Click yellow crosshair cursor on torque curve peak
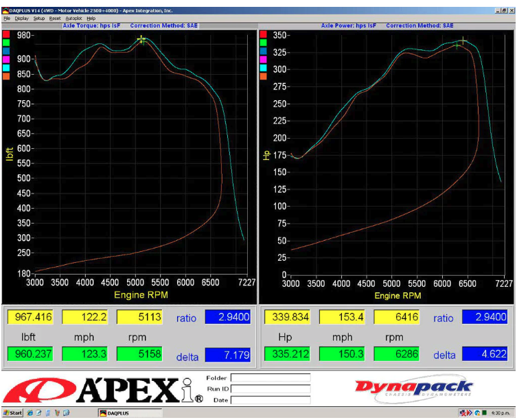 tap(141, 39)
